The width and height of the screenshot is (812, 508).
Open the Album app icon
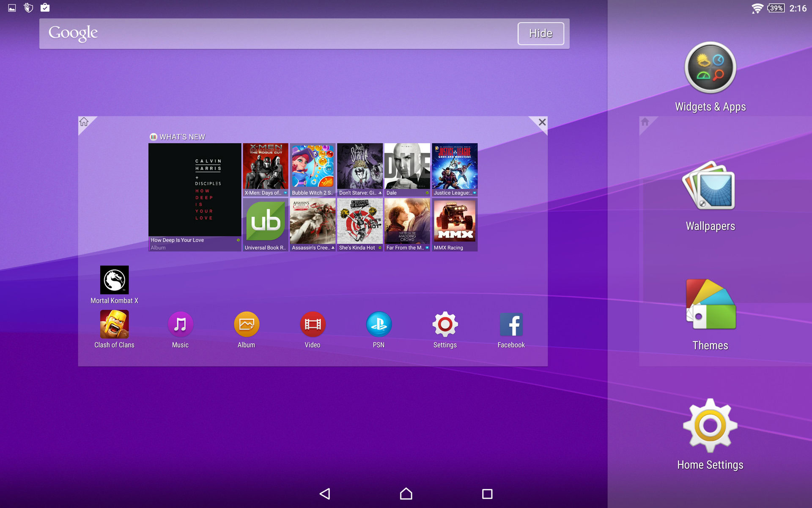tap(247, 325)
